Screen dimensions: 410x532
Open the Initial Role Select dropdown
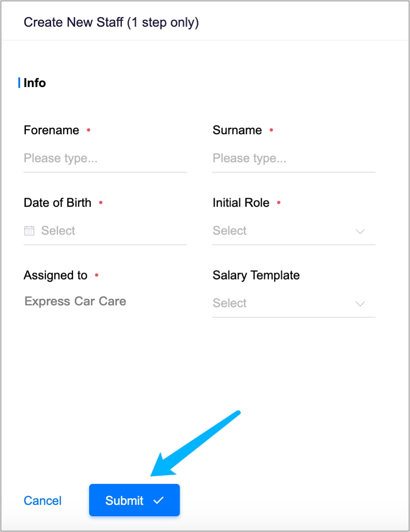pyautogui.click(x=284, y=231)
